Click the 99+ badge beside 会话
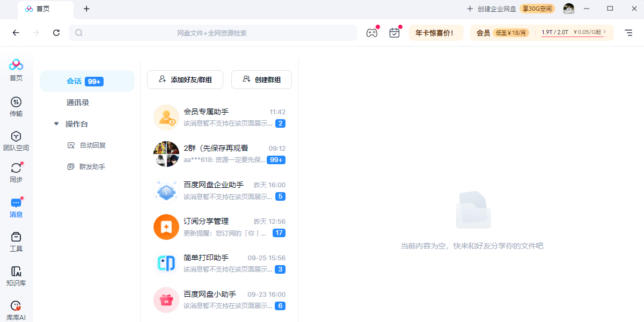The height and width of the screenshot is (322, 644). [94, 82]
